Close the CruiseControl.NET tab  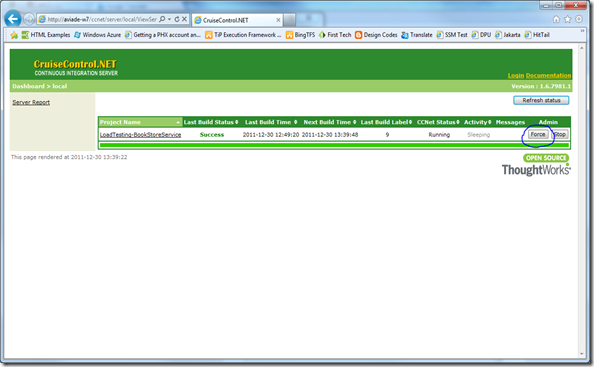click(278, 20)
